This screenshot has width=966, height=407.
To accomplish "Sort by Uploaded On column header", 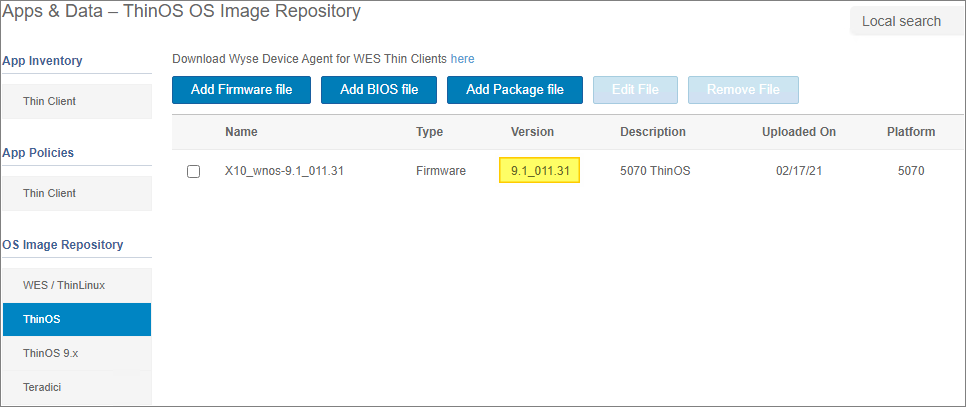I will click(x=798, y=132).
